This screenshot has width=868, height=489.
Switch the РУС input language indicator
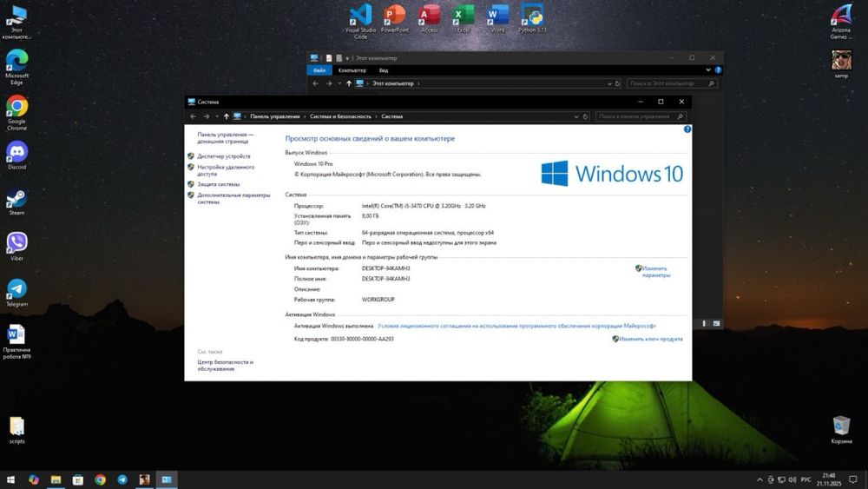click(x=806, y=479)
